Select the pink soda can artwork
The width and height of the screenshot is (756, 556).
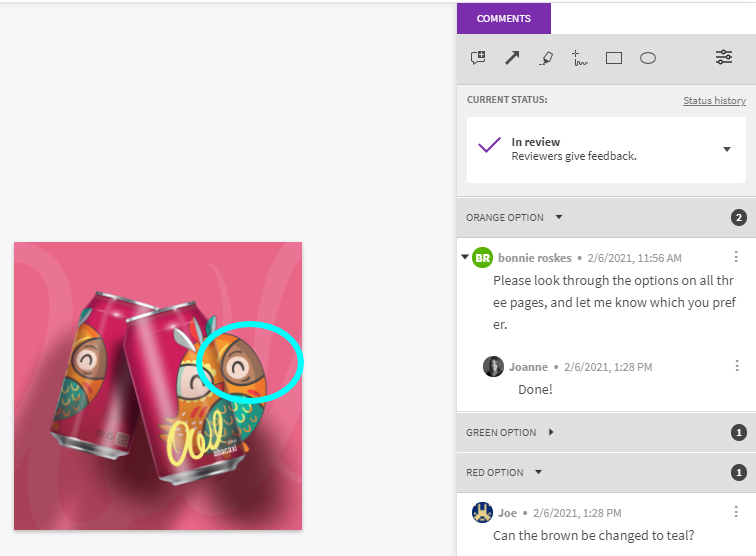pyautogui.click(x=158, y=386)
